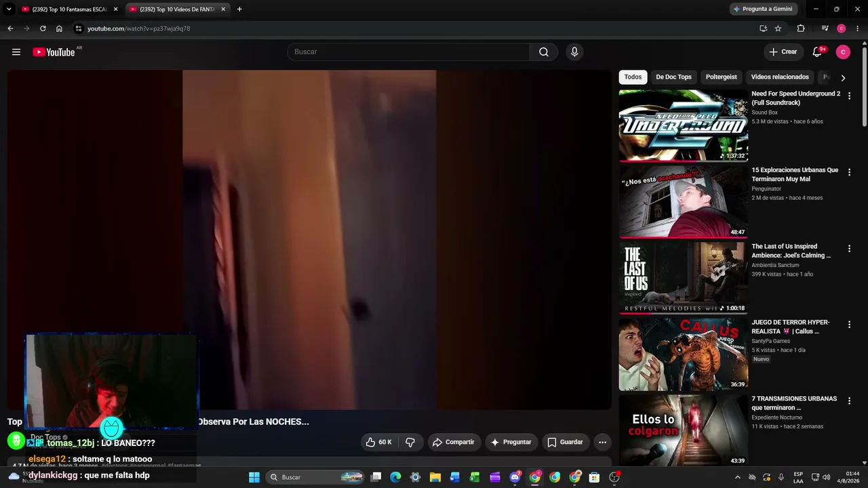Like the video with 60 K likes
This screenshot has width=868, height=488.
pyautogui.click(x=378, y=442)
